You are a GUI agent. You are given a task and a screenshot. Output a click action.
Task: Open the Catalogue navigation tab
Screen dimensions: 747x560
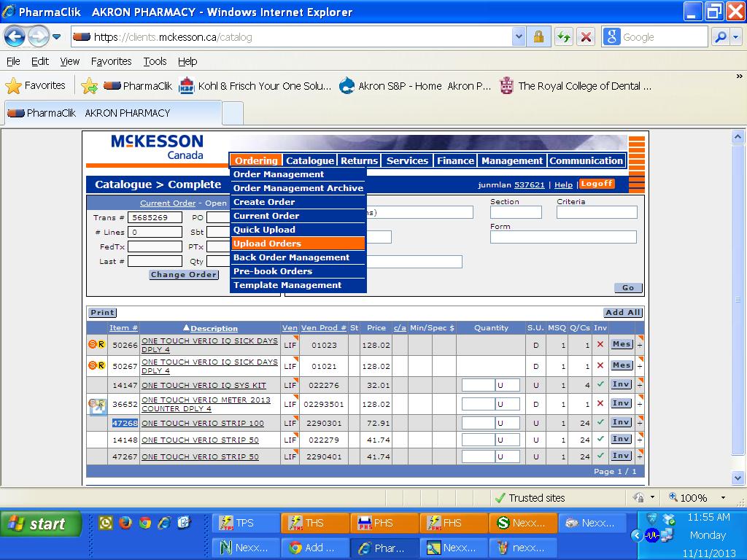click(x=309, y=160)
